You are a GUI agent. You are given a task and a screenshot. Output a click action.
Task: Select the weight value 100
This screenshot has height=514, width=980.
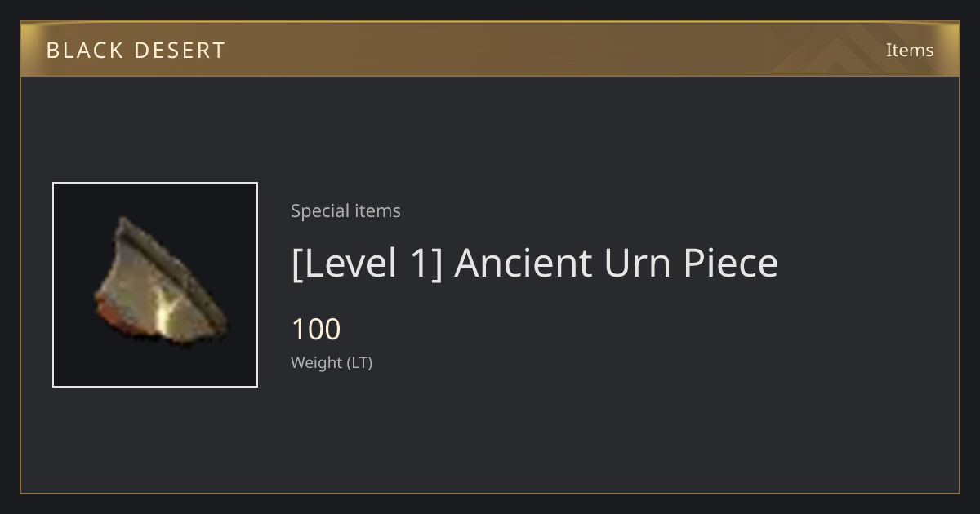point(316,330)
